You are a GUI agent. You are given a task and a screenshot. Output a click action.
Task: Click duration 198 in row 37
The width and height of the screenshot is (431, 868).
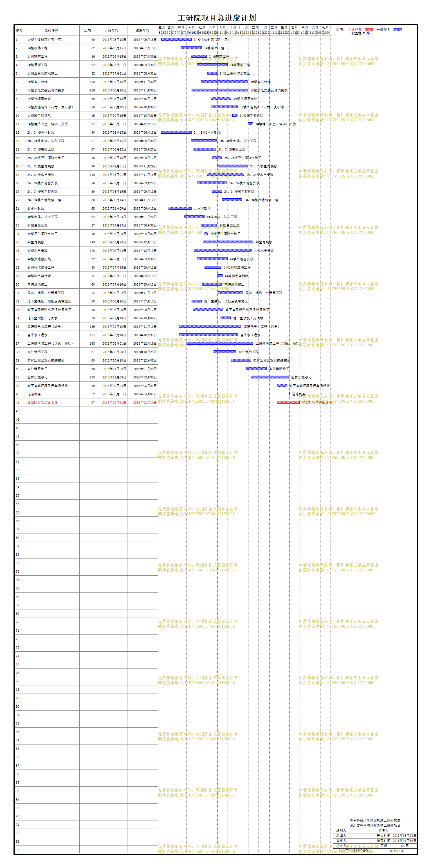tap(87, 343)
